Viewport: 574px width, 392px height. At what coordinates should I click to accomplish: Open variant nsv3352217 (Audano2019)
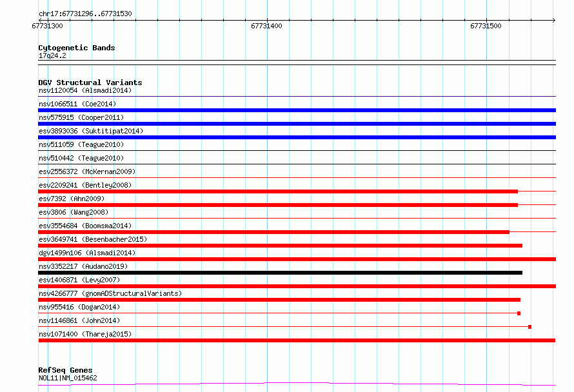click(83, 266)
